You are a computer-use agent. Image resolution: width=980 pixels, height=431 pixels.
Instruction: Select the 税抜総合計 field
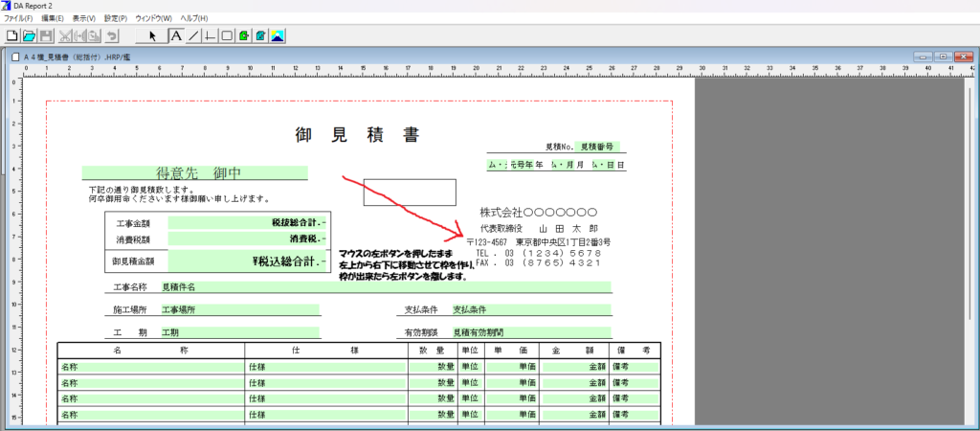coord(247,223)
